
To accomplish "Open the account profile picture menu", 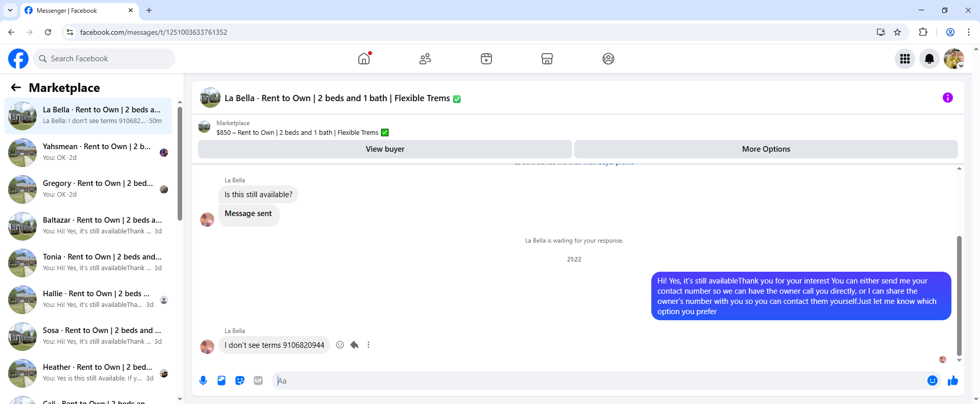I will pos(954,59).
